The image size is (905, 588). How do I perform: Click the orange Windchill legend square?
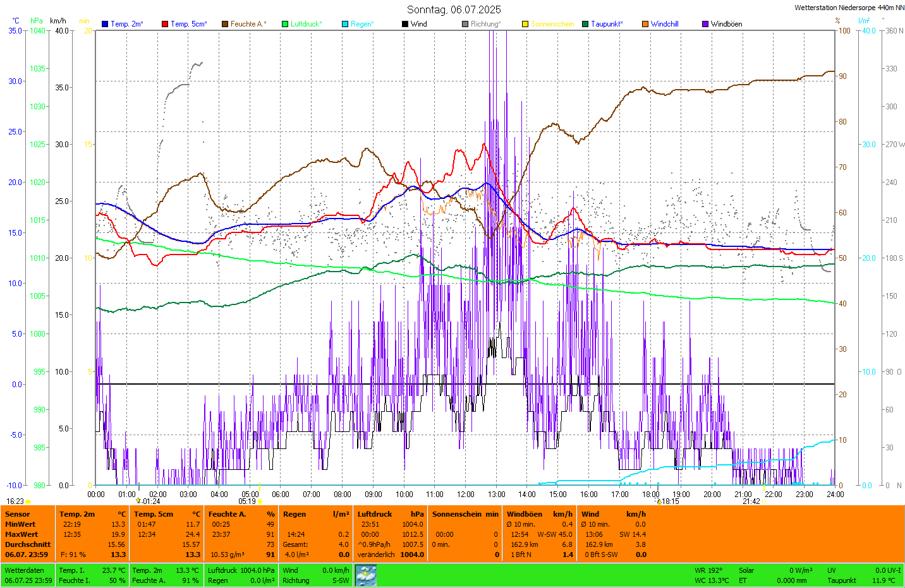[645, 24]
